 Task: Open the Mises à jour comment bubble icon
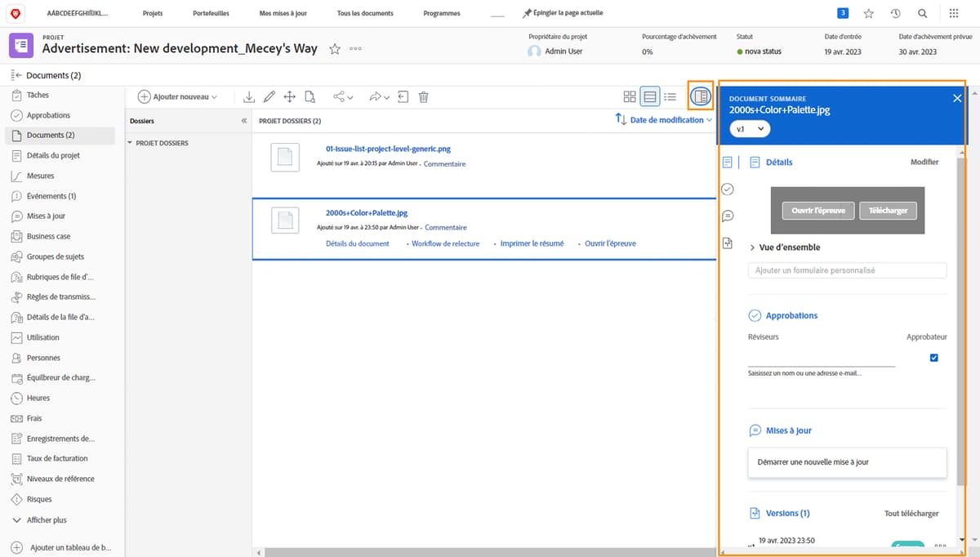[727, 216]
